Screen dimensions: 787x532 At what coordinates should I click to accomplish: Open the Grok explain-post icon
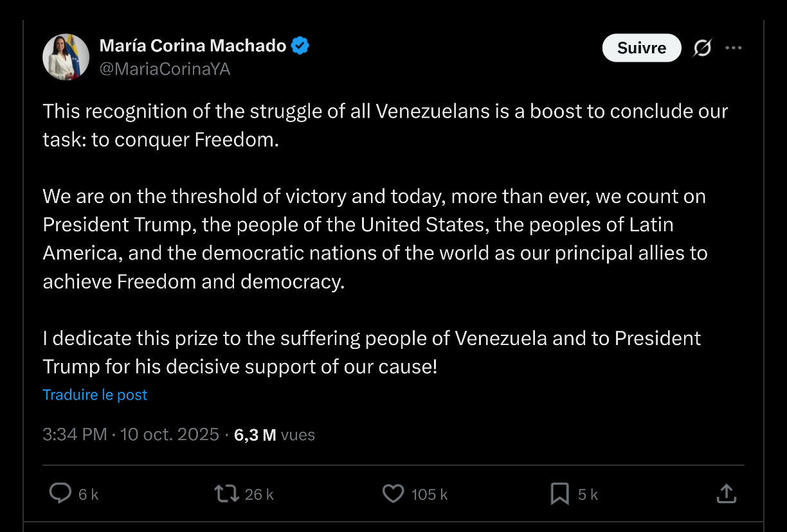click(x=702, y=48)
